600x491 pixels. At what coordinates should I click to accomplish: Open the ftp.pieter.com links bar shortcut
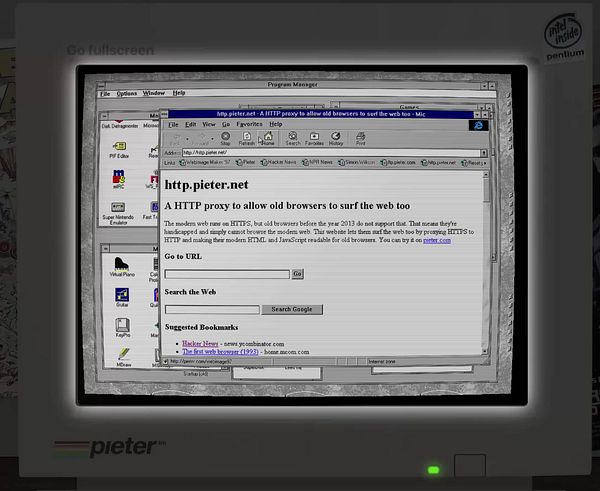tap(398, 162)
